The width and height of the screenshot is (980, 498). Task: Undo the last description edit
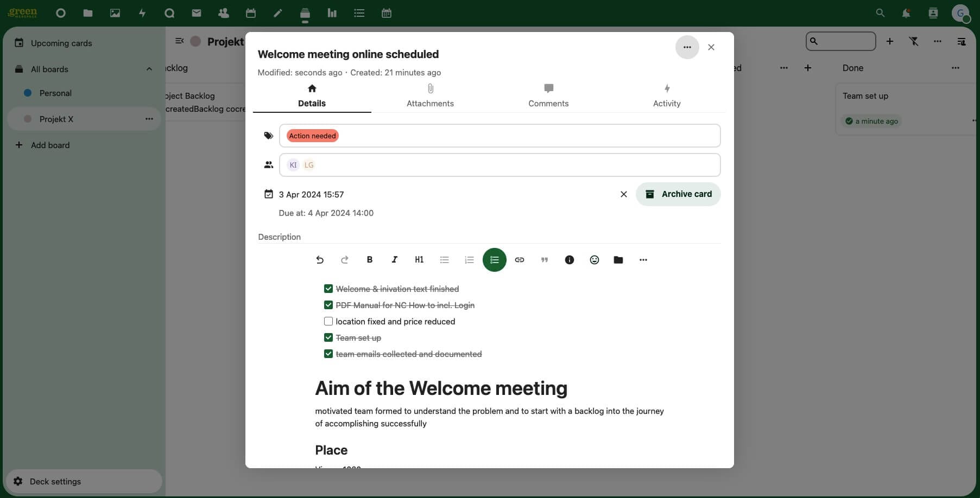319,260
